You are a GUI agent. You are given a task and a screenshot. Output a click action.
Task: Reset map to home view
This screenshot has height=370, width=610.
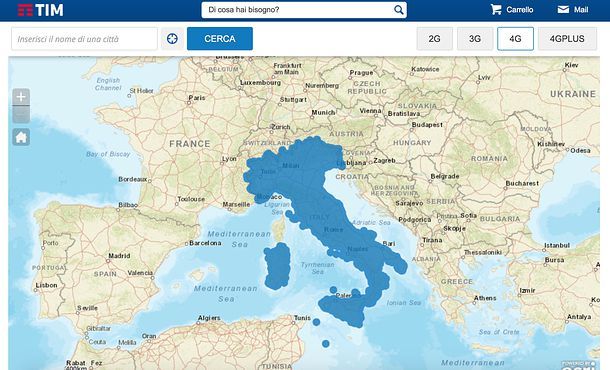(x=21, y=137)
